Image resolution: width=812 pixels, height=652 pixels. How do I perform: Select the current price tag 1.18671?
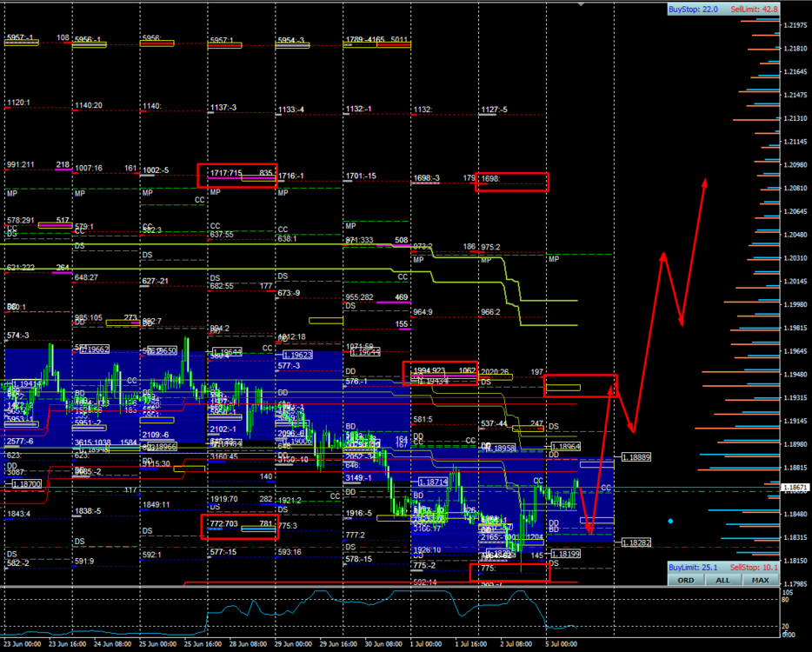pyautogui.click(x=795, y=488)
